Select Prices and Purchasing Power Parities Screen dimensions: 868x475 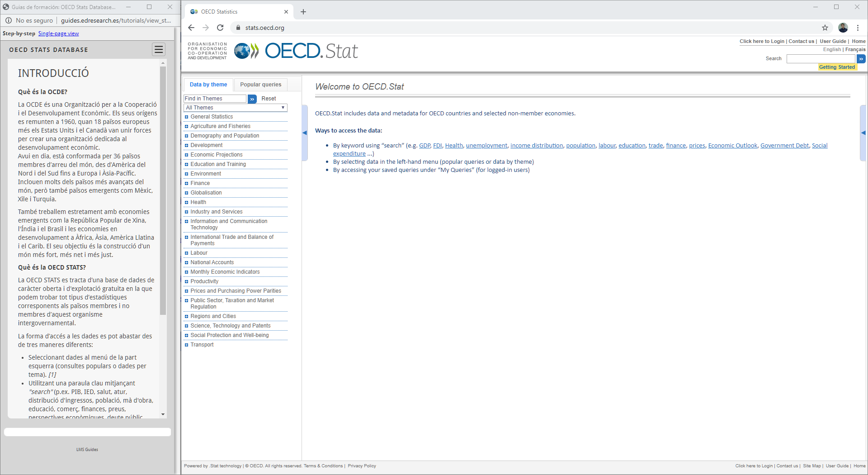236,291
